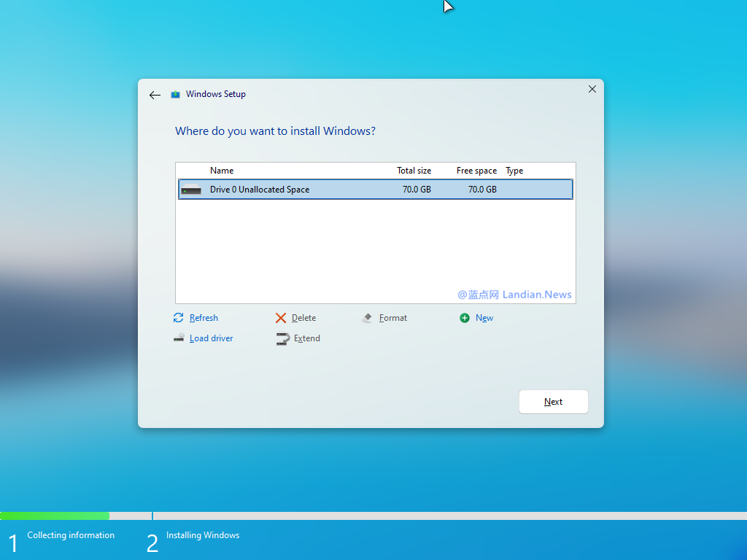The height and width of the screenshot is (560, 747).
Task: Click the Load driver disk icon
Action: [x=179, y=338]
